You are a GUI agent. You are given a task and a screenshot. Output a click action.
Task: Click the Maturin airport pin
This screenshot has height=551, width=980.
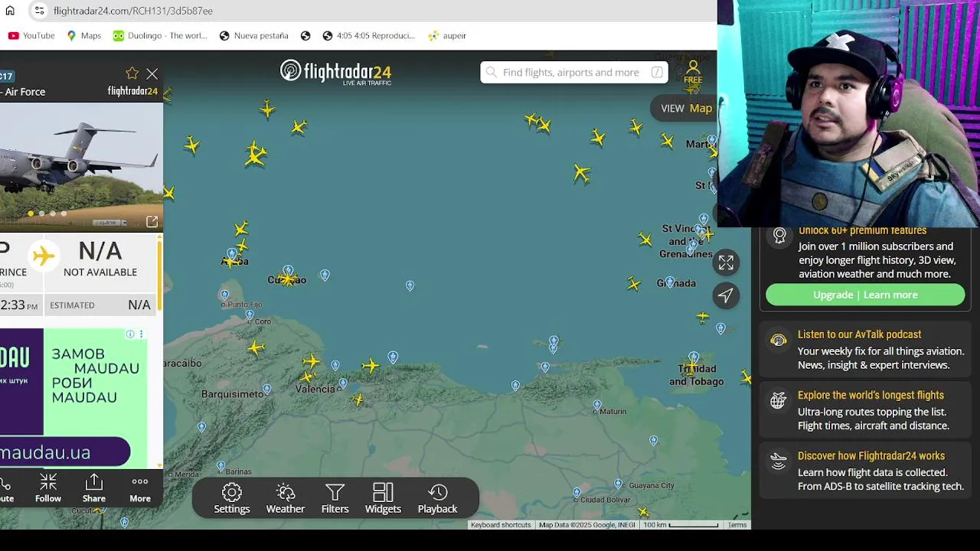coord(597,406)
